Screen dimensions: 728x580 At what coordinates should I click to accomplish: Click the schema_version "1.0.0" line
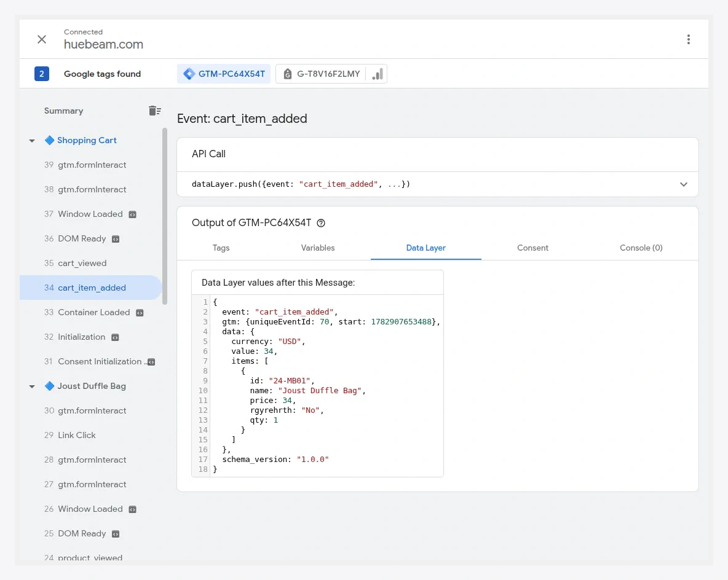point(275,460)
